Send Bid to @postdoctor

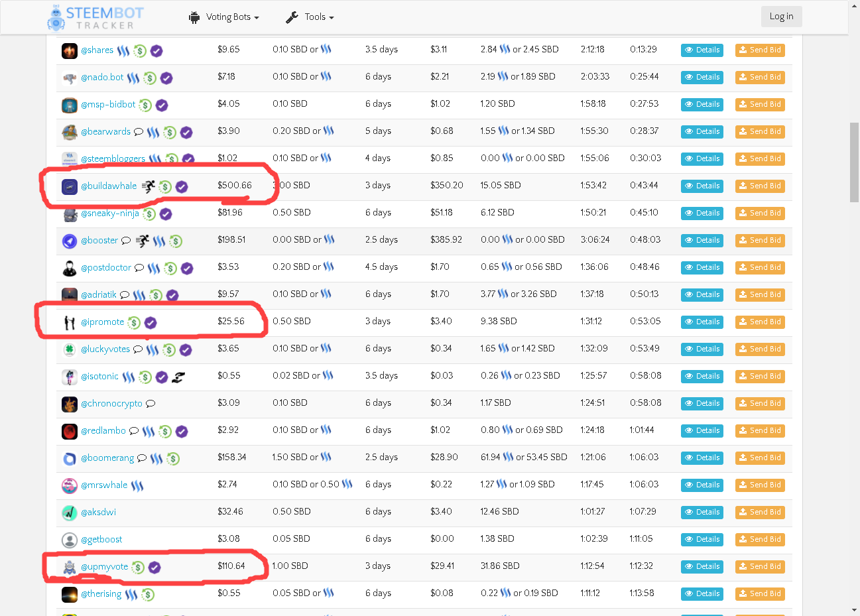point(760,268)
